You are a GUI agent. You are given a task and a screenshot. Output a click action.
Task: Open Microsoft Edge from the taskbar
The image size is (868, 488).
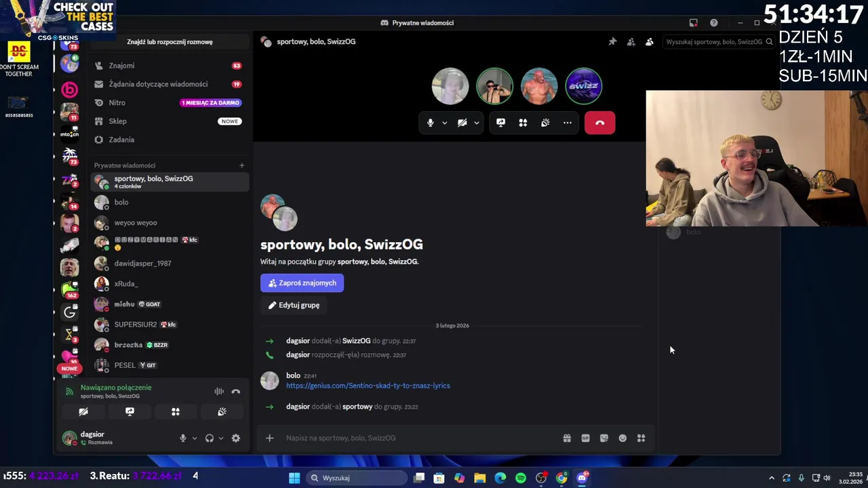click(x=500, y=478)
